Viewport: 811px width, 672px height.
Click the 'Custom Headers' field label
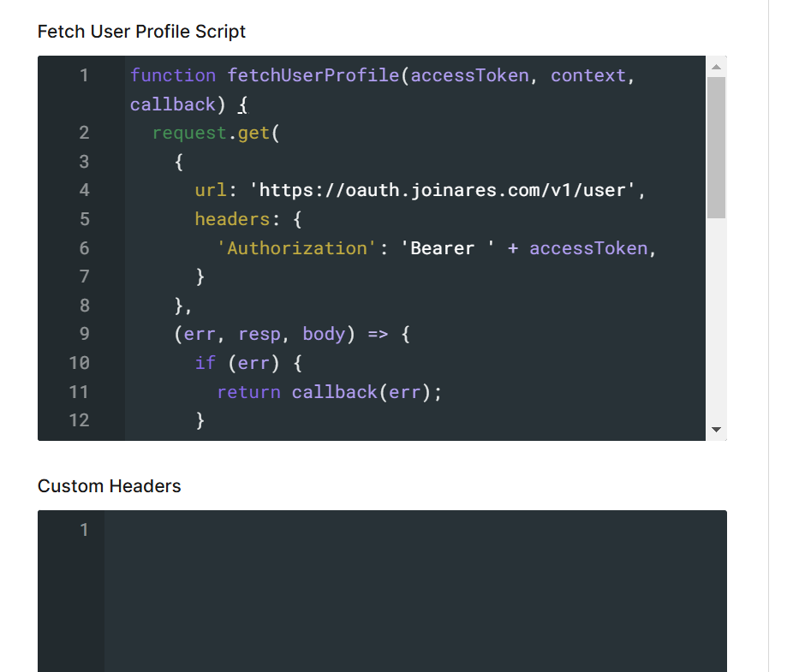point(109,486)
